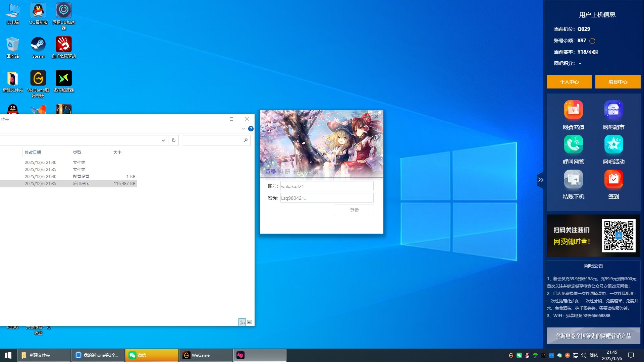Sort files by the 修改日期 column header
Viewport: 644px width, 362px height.
[x=33, y=152]
